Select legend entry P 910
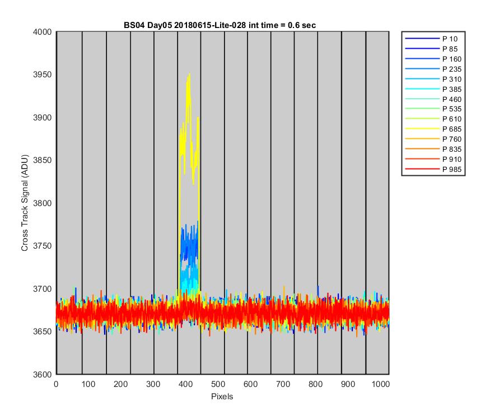 click(x=433, y=159)
